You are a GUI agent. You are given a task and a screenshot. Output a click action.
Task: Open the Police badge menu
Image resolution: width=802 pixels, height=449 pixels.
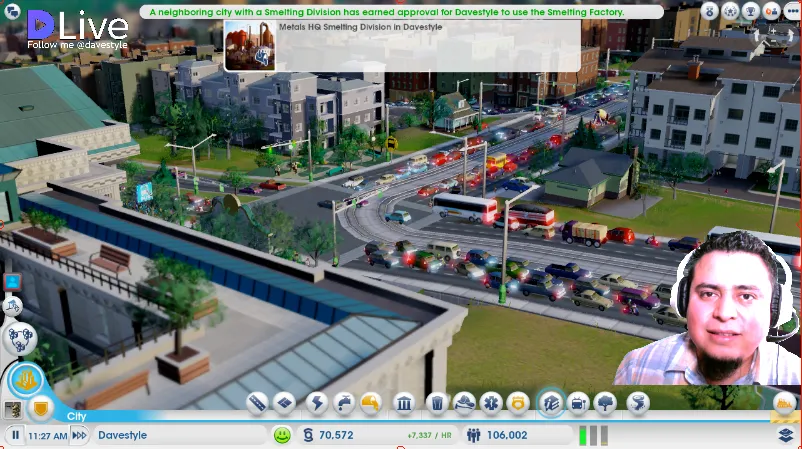[x=518, y=403]
